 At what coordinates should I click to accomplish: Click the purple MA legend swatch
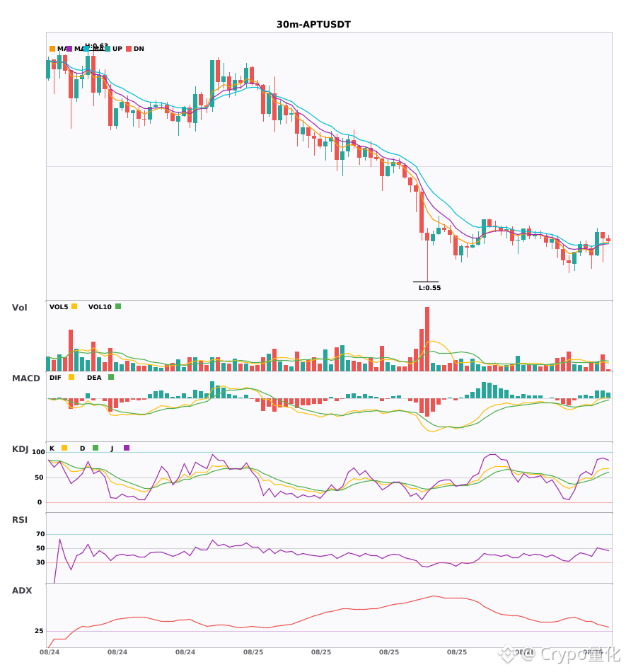pyautogui.click(x=69, y=49)
